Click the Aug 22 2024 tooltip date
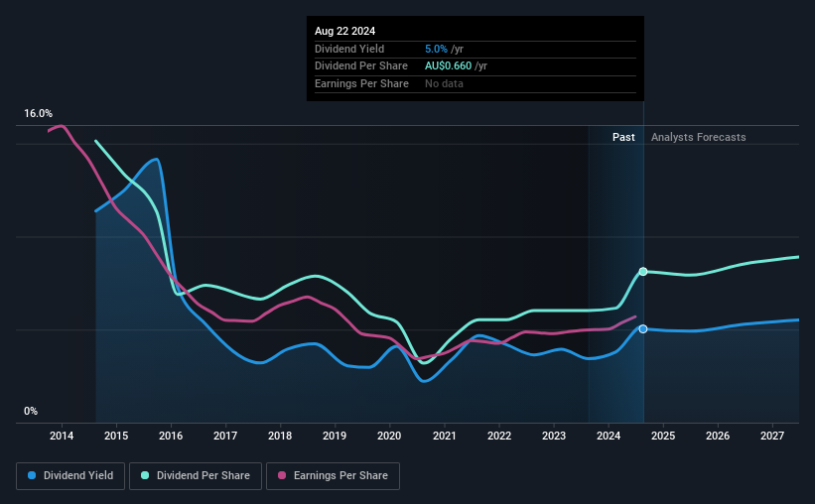Image resolution: width=815 pixels, height=504 pixels. click(x=344, y=31)
